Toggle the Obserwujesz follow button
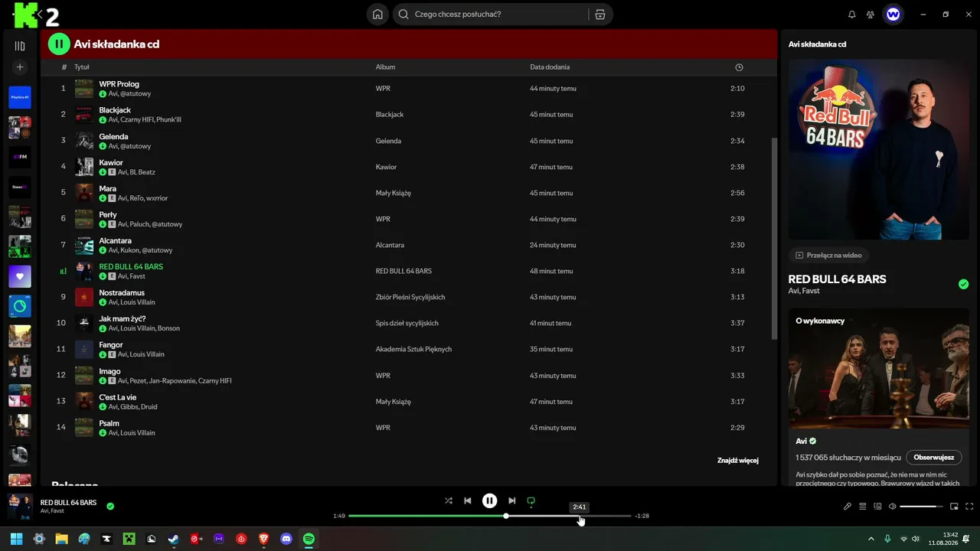The width and height of the screenshot is (980, 551). [x=934, y=458]
